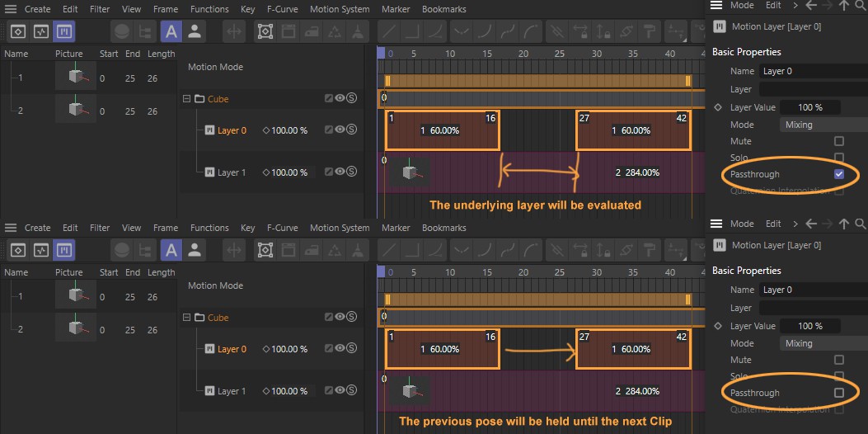Click sphere icon in lower timeline toolbar
Viewport: 868px width, 434px height.
[122, 250]
